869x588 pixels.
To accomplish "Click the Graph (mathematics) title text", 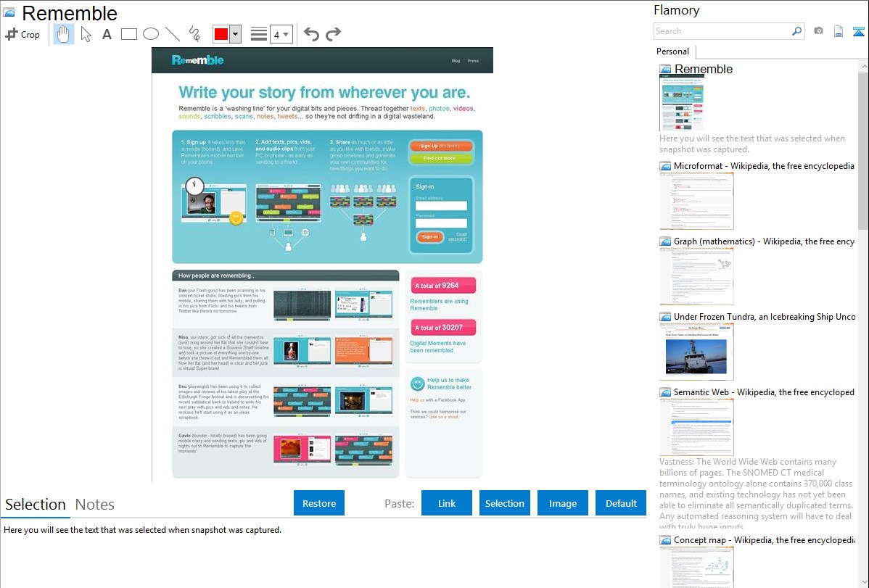I will [x=764, y=241].
